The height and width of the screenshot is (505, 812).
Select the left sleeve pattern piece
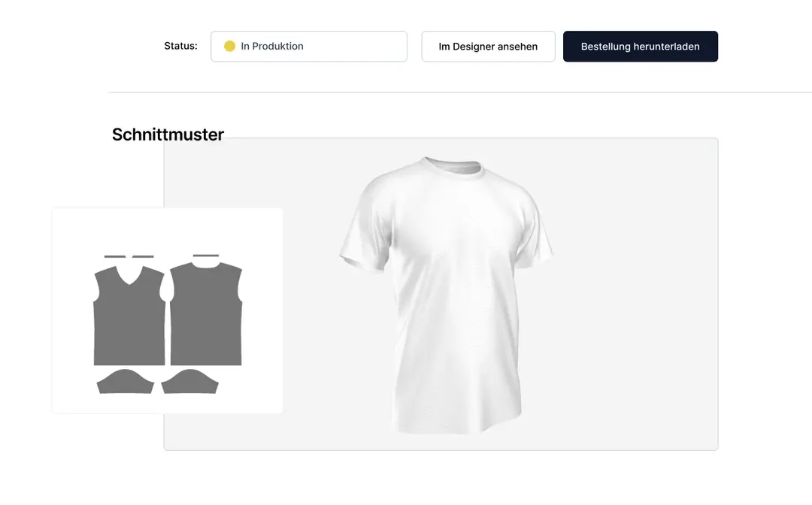[126, 382]
